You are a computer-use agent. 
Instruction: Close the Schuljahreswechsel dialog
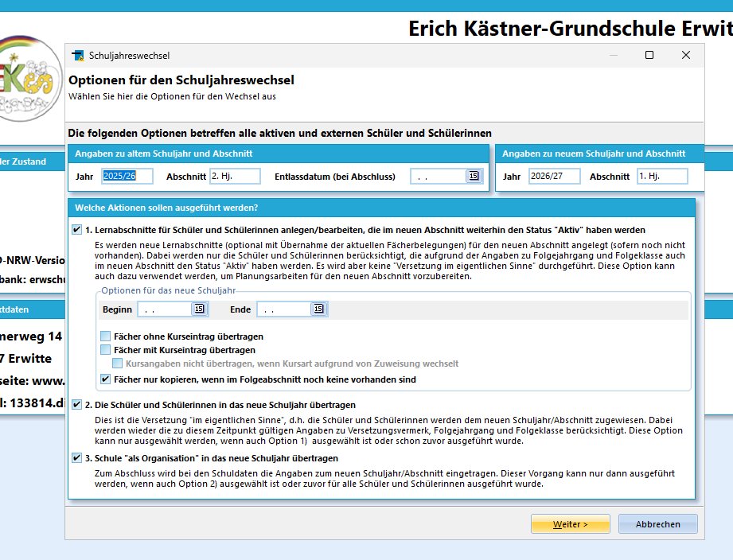click(686, 55)
